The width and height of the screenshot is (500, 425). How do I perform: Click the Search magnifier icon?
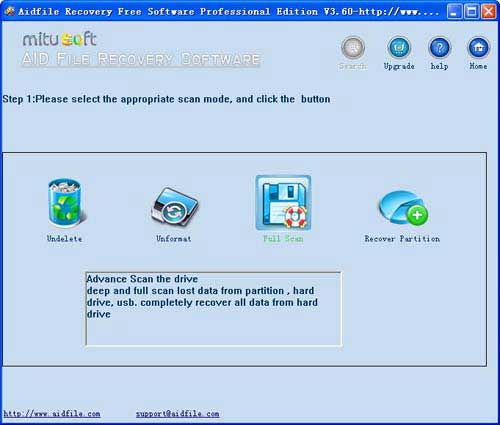pyautogui.click(x=353, y=48)
